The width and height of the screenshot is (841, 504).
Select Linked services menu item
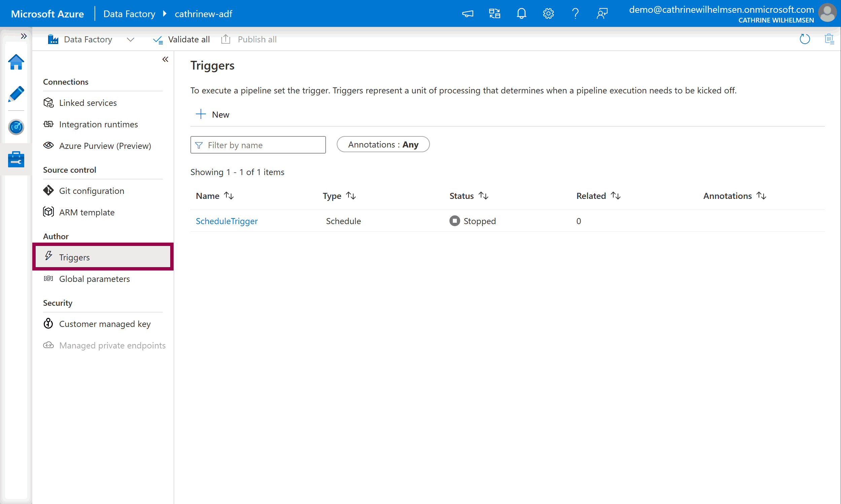(88, 103)
